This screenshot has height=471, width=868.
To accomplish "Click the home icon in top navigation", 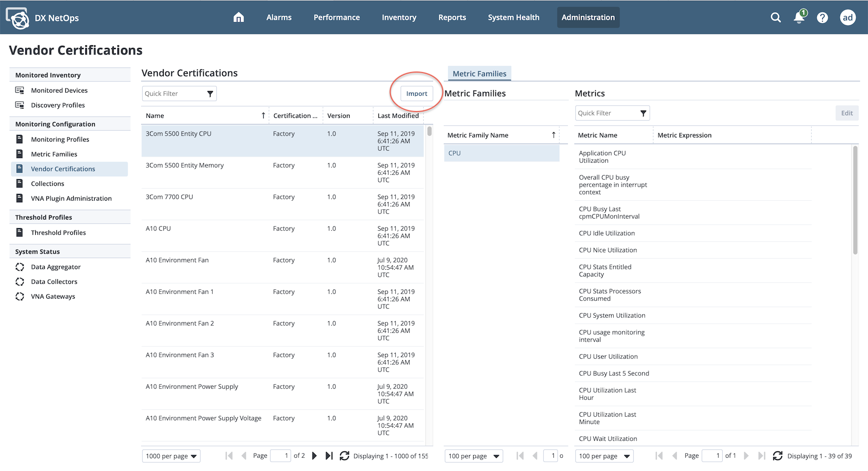I will (238, 17).
